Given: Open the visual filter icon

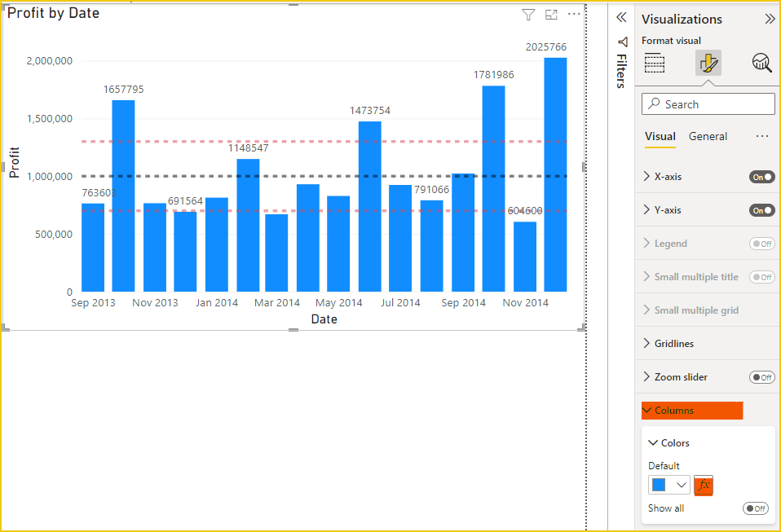Looking at the screenshot, I should point(528,15).
